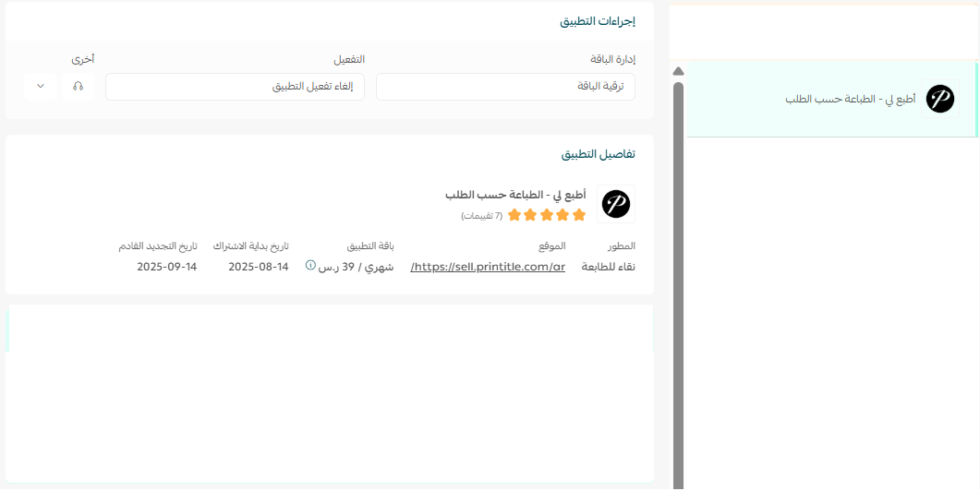Click the شهري / 39 ر.س plan text
Viewport: 980px width, 491px height.
click(357, 267)
